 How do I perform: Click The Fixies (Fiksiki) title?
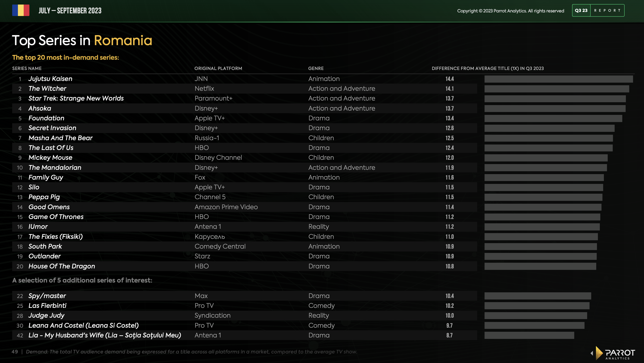click(55, 236)
